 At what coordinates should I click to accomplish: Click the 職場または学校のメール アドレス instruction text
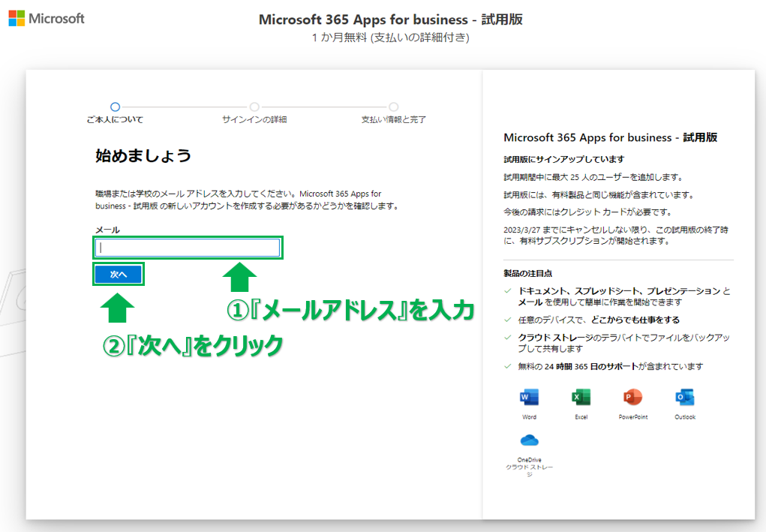point(247,200)
